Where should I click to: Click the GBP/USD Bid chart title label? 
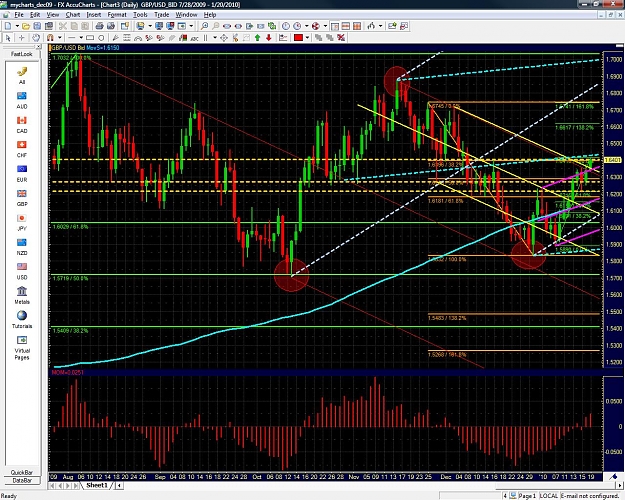[68, 47]
